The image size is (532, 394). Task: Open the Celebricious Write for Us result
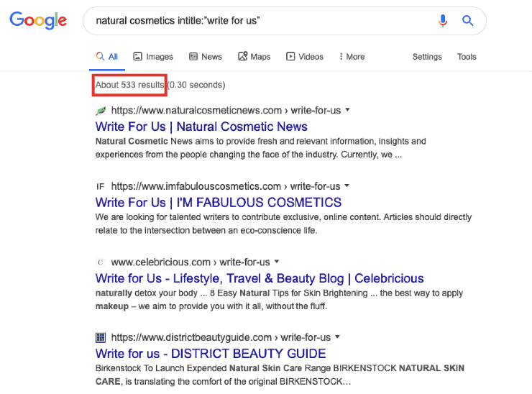pos(260,278)
